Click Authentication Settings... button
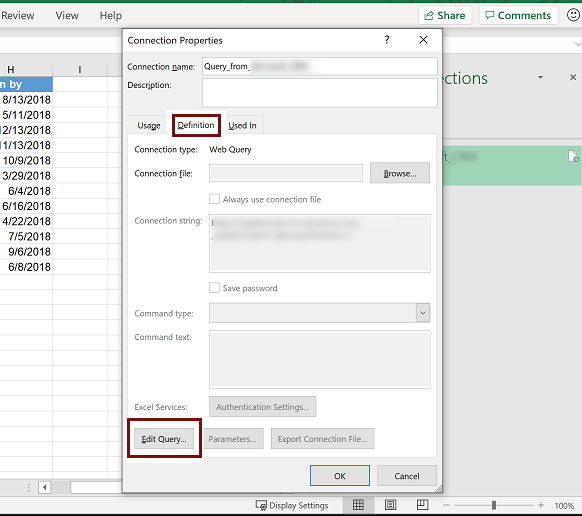Viewport: 582px width, 516px height. pos(262,406)
